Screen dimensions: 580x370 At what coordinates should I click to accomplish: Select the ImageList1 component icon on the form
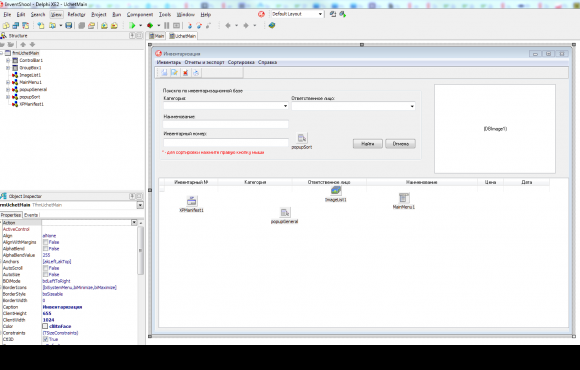coord(336,191)
